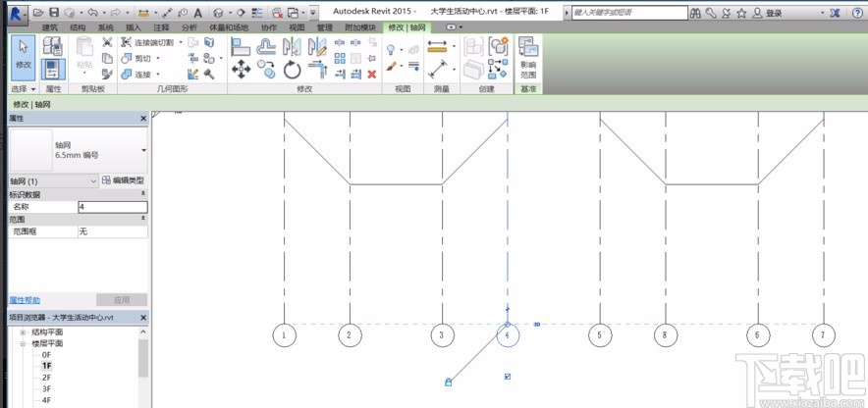Switch to the 体量和场地 ribbon tab

pyautogui.click(x=229, y=27)
